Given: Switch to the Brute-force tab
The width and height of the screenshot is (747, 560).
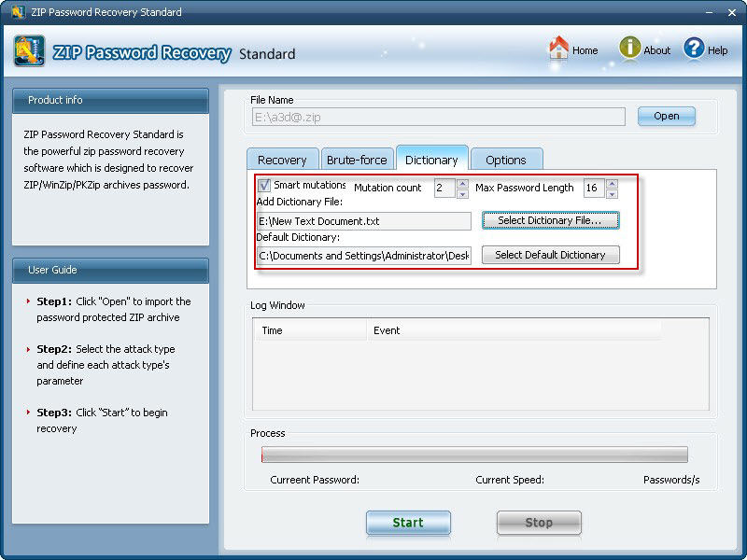Looking at the screenshot, I should point(357,160).
